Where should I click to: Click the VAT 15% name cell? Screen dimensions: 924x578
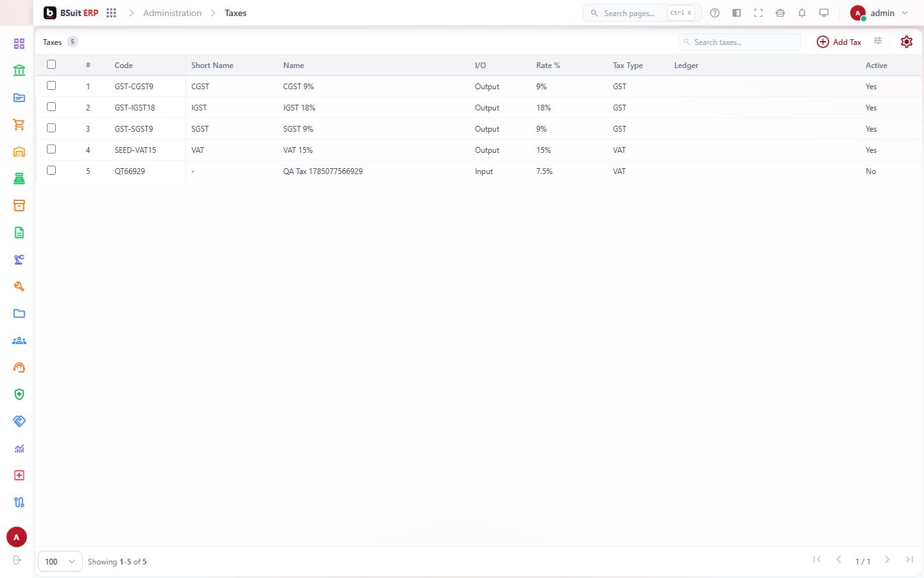298,150
